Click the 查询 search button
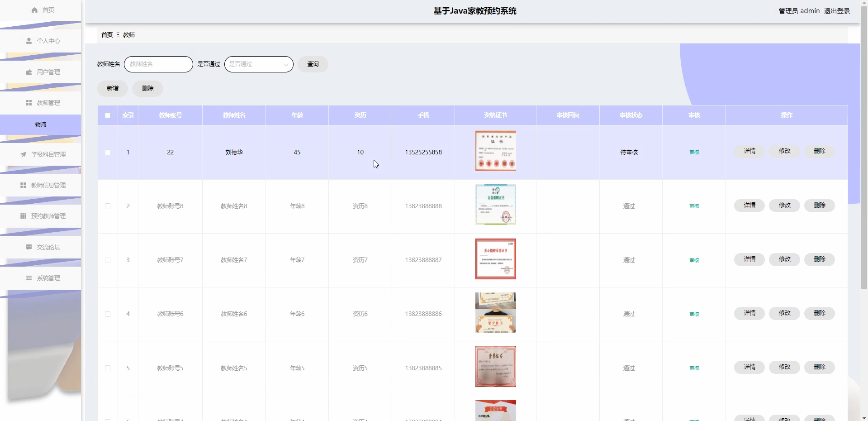This screenshot has height=421, width=868. (x=313, y=64)
